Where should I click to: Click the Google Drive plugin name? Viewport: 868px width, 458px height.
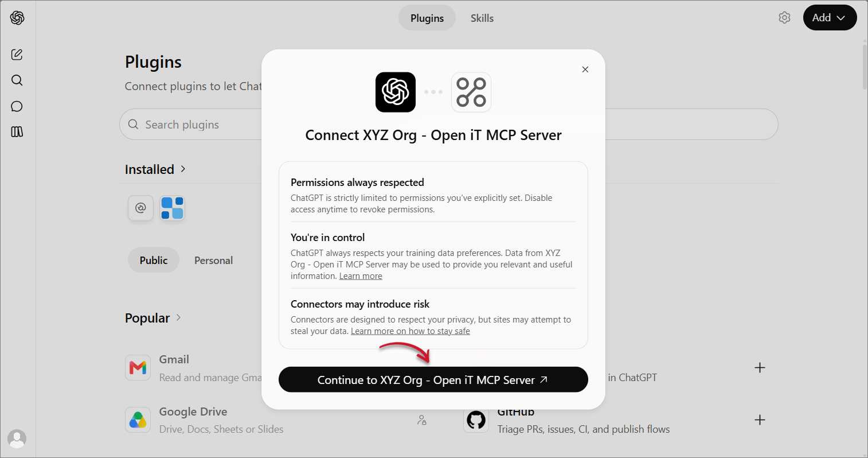(193, 412)
